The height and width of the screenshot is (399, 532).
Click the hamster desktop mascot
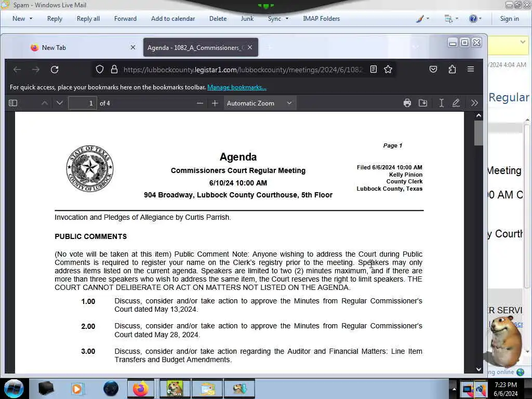[x=506, y=342]
